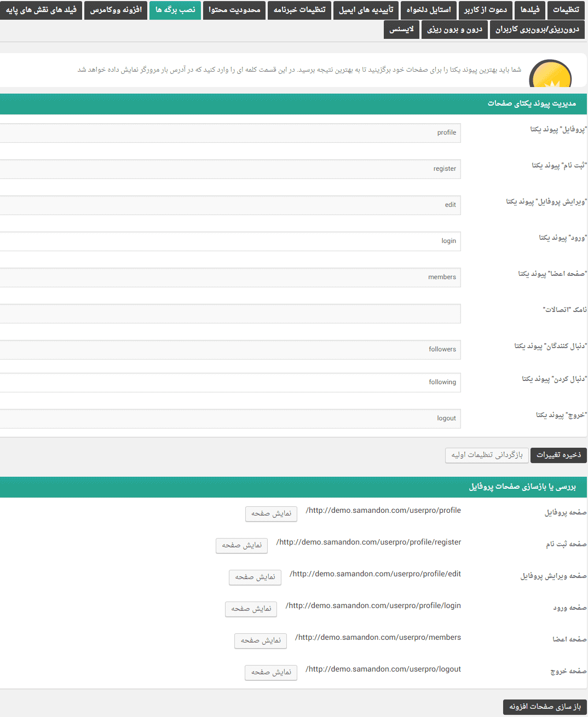Click نمایش صفحه for the members page
The width and height of the screenshot is (588, 717).
click(261, 641)
